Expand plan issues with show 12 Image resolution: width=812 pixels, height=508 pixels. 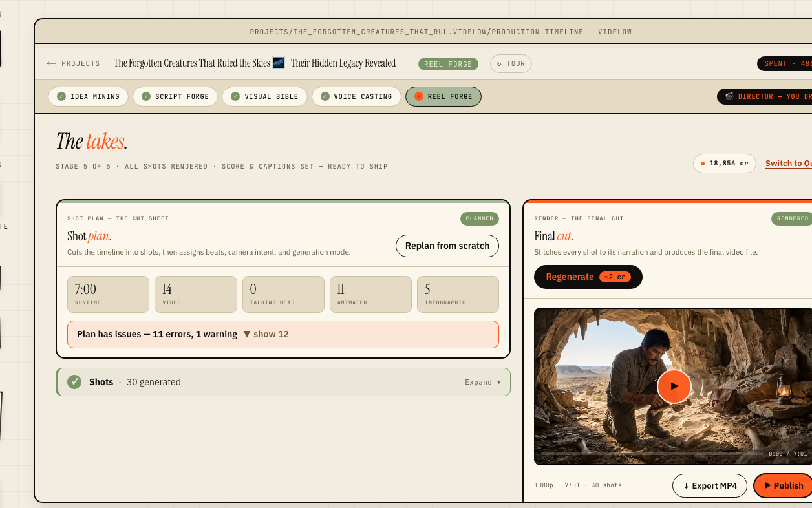tap(266, 334)
